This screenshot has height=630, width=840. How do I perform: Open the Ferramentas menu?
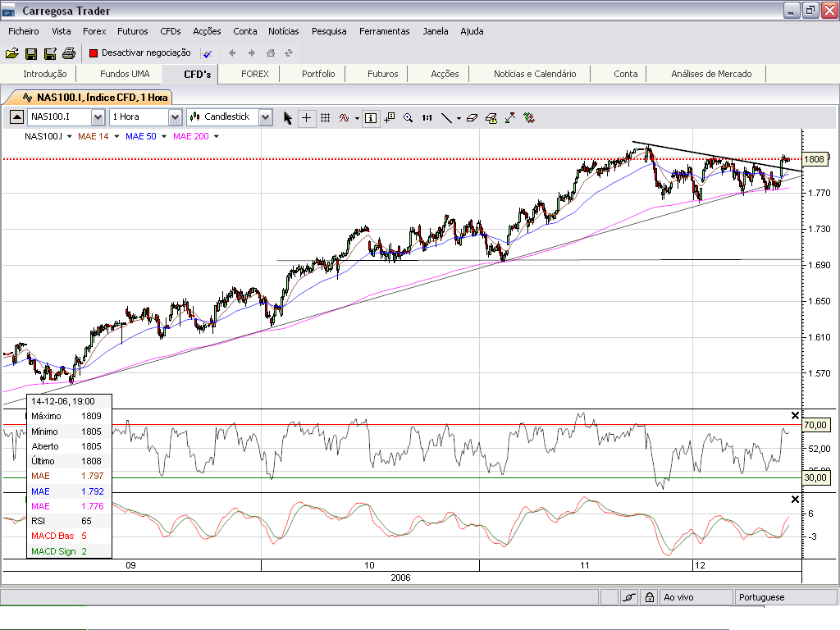click(384, 31)
